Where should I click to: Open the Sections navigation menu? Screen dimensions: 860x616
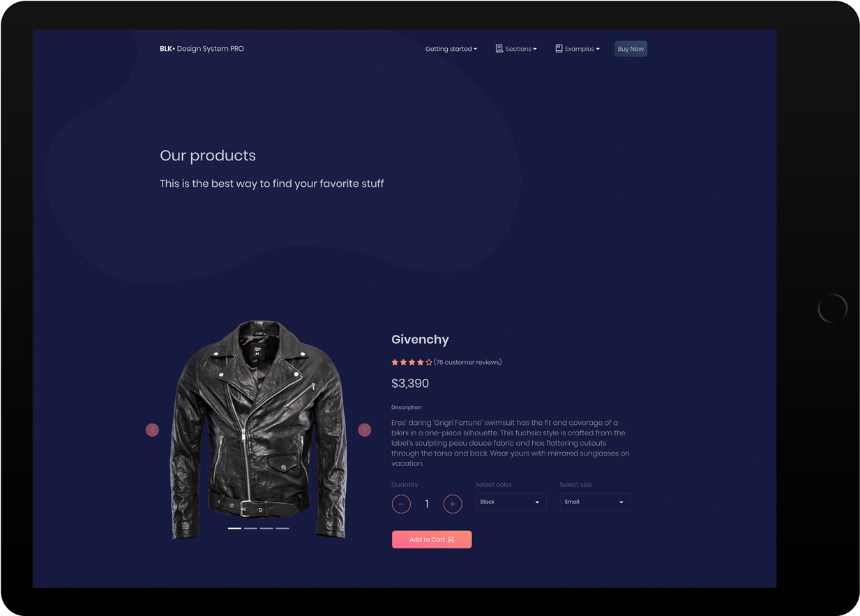click(516, 49)
